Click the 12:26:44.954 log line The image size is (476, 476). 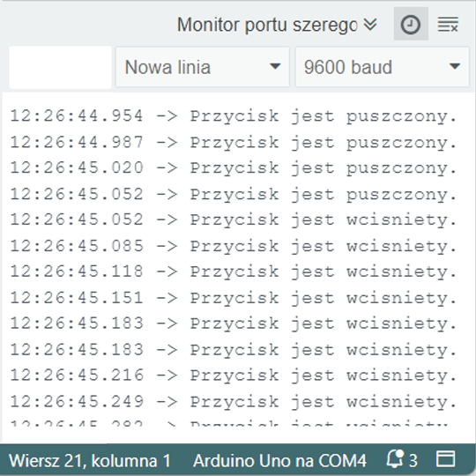(x=233, y=116)
